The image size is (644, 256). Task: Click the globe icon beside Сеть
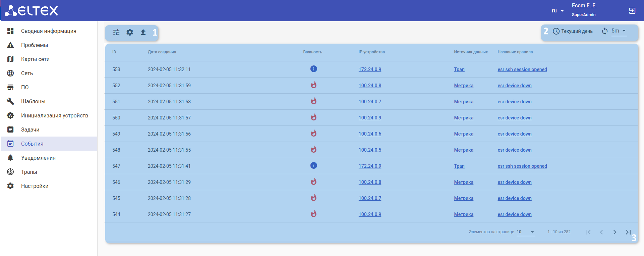(x=10, y=73)
